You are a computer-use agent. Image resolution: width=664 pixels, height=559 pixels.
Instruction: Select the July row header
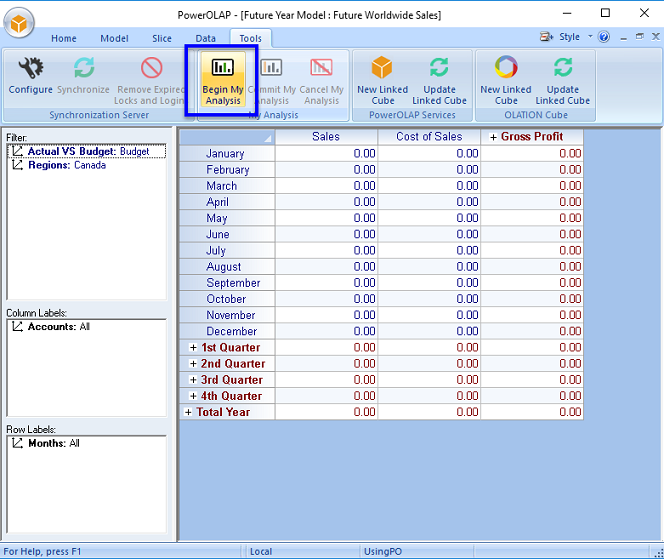click(227, 250)
